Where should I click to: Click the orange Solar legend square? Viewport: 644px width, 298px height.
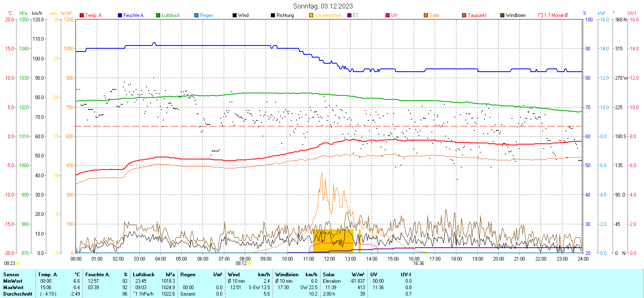coord(426,15)
